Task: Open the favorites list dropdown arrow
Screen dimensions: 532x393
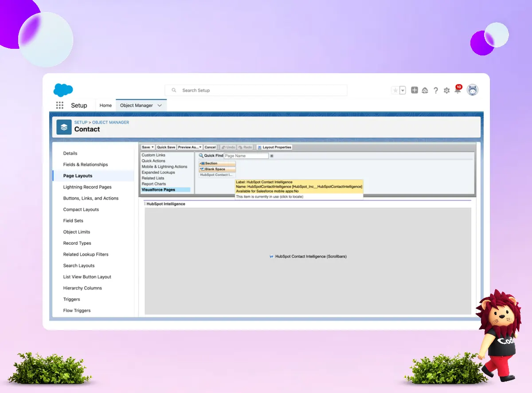Action: pos(403,90)
